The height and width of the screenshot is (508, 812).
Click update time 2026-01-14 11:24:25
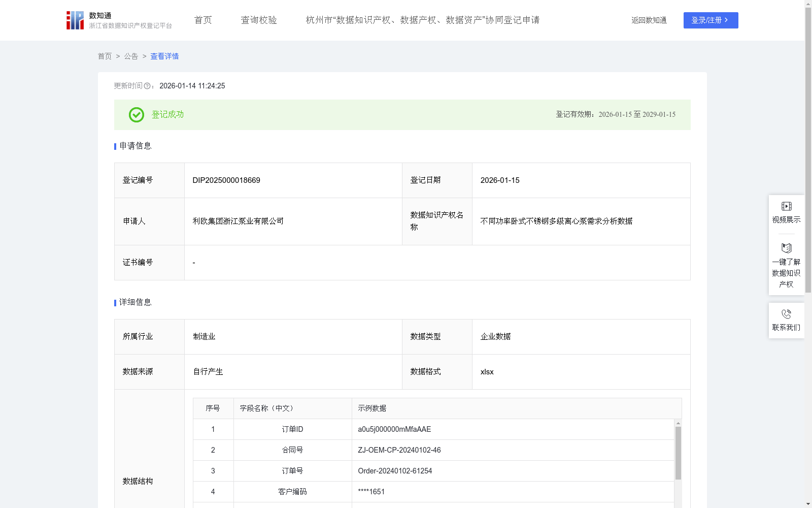tap(192, 86)
